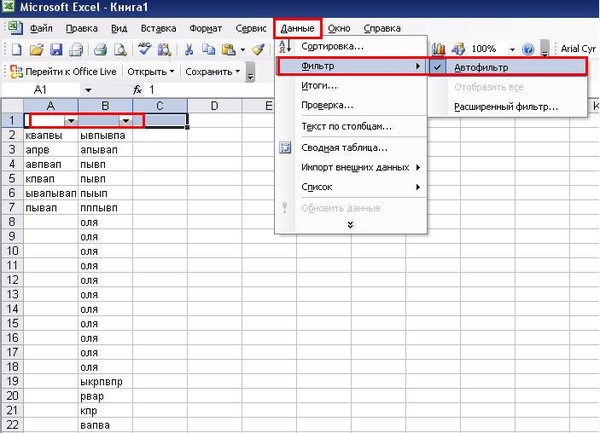Print with the printer icon
Image resolution: width=600 pixels, height=433 pixels.
point(101,49)
